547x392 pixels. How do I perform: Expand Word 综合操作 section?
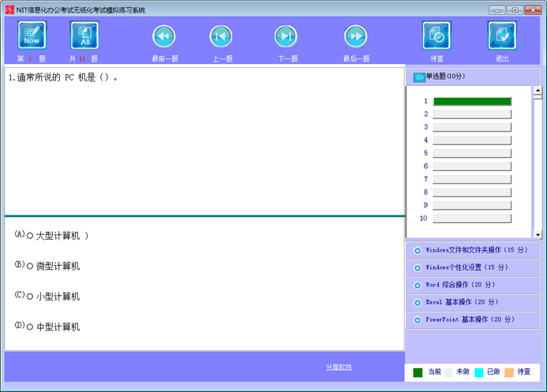click(x=472, y=285)
